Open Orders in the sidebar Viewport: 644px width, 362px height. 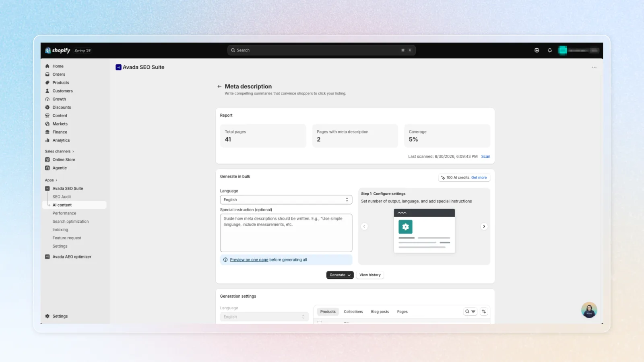[x=59, y=74]
